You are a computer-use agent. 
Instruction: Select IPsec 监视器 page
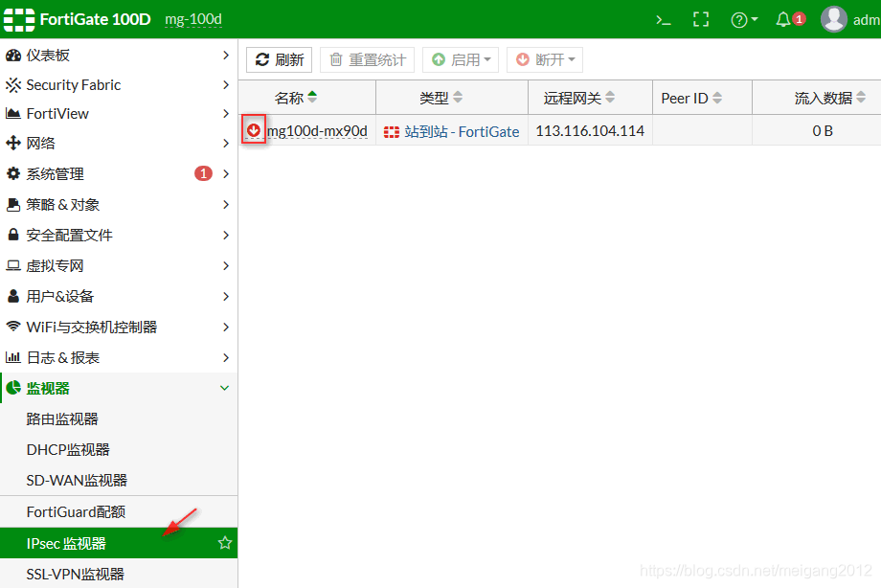click(x=119, y=543)
